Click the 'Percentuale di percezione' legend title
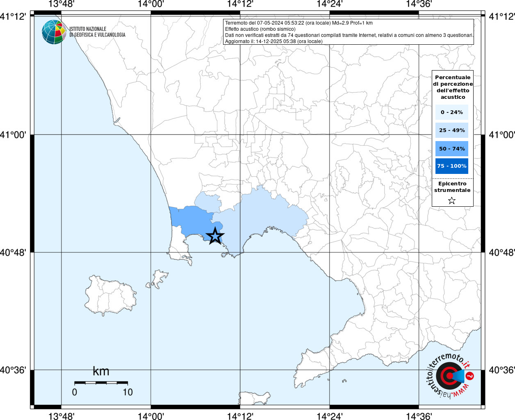 pyautogui.click(x=453, y=87)
